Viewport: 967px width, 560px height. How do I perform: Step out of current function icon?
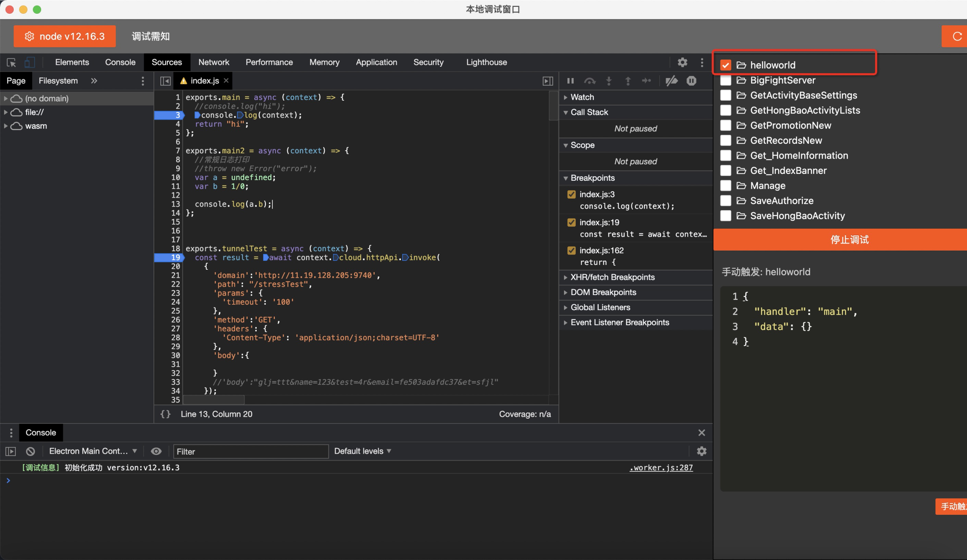click(x=628, y=81)
